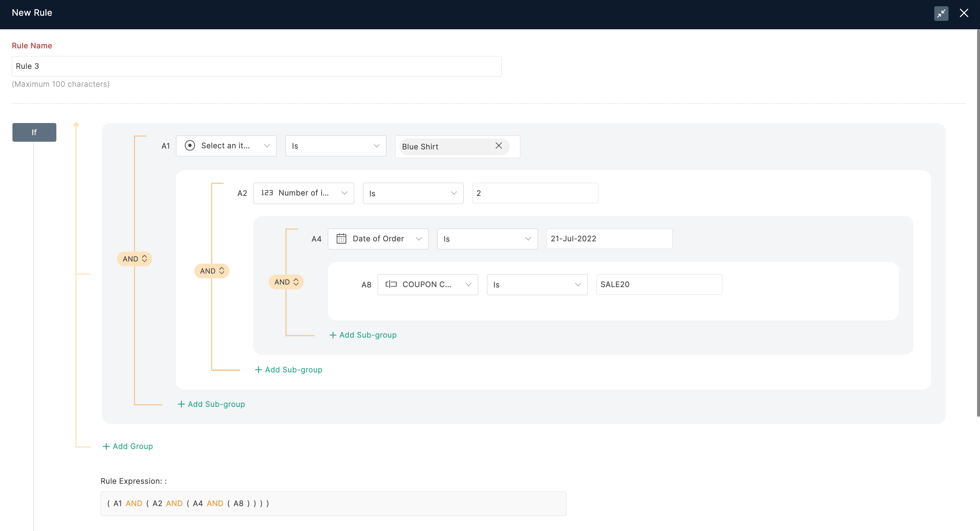The width and height of the screenshot is (980, 531).
Task: Click the A4 condition label
Action: click(x=316, y=239)
